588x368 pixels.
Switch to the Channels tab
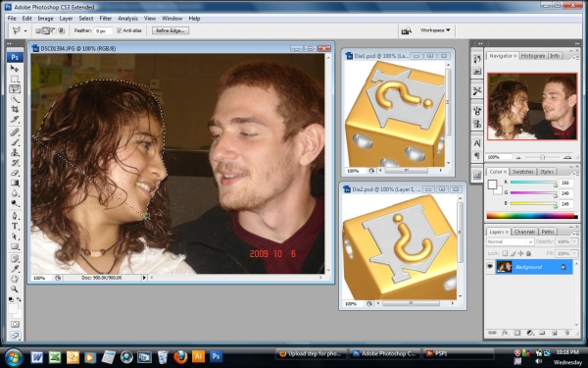pyautogui.click(x=524, y=232)
